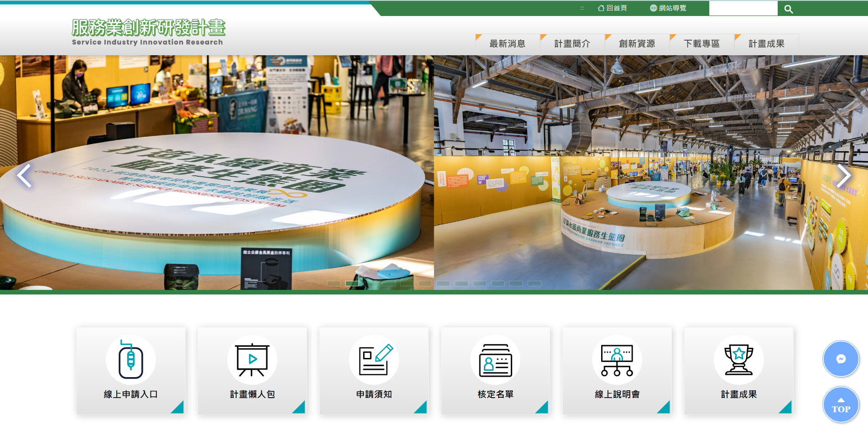Click the 線上說明會 webinar icon

point(617,360)
